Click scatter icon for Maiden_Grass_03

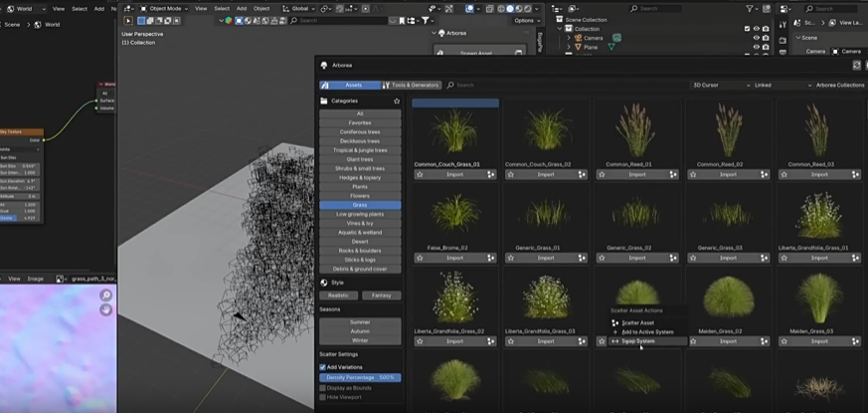[856, 341]
